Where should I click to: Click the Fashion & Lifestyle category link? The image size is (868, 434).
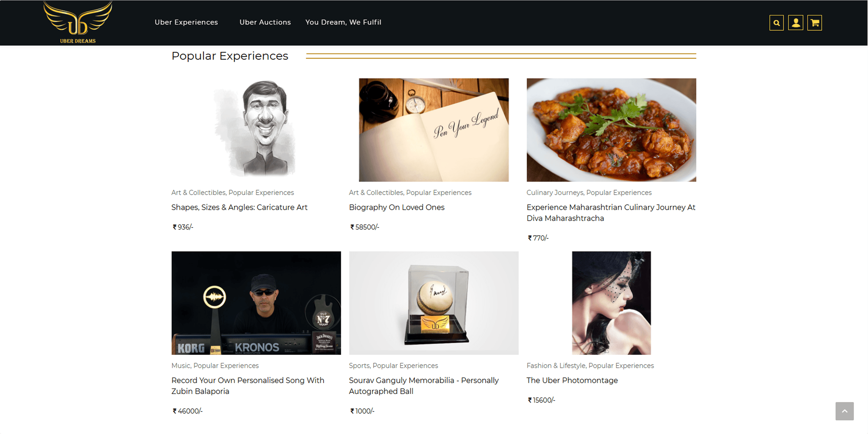556,366
